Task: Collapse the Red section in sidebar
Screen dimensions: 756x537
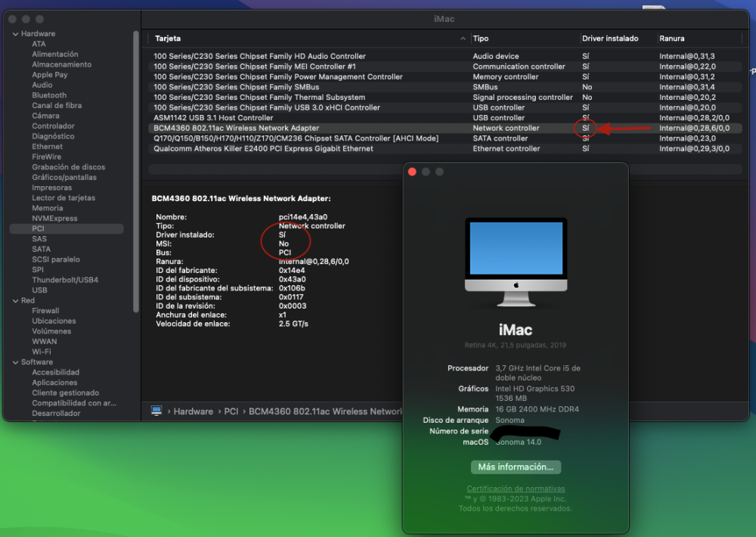Action: 15,300
